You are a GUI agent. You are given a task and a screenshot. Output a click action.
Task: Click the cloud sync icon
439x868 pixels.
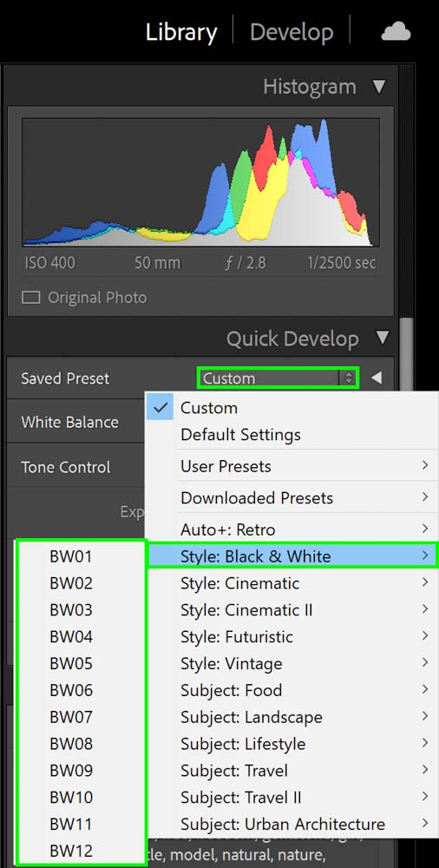396,32
